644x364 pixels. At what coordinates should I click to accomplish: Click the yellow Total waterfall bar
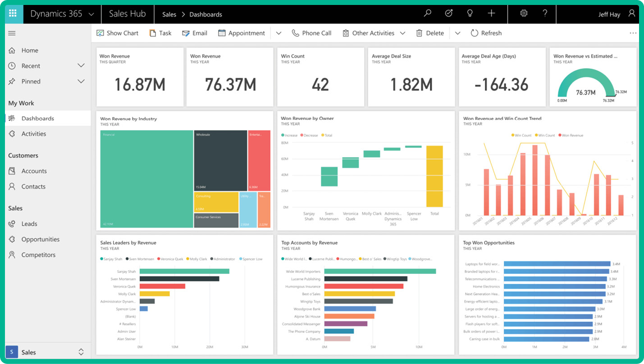tap(434, 177)
